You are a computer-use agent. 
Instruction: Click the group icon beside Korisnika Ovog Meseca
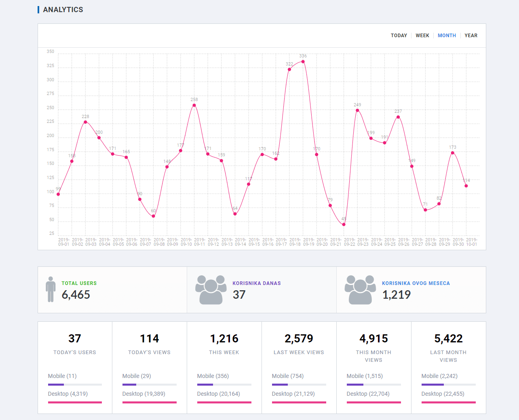tap(360, 289)
